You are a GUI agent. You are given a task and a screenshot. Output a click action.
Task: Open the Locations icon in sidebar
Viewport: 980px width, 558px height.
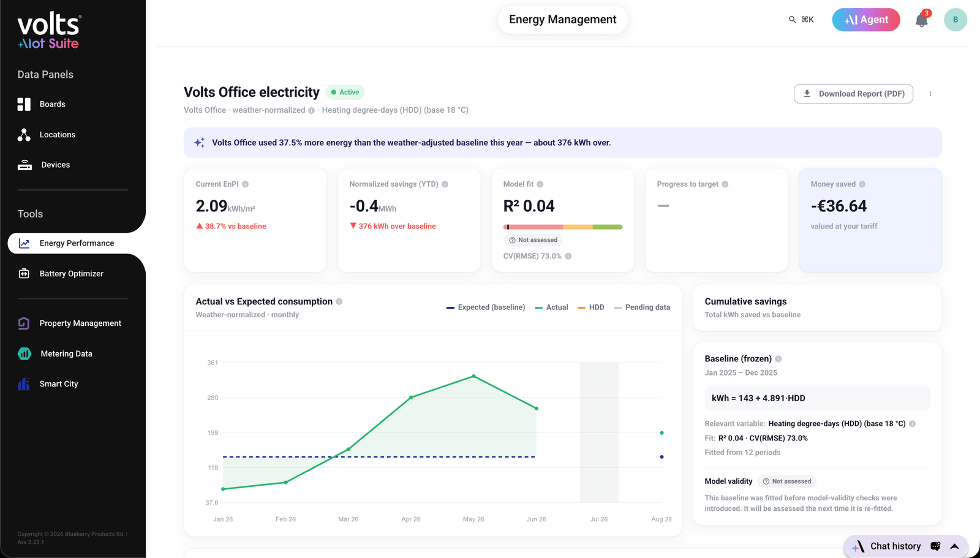[x=24, y=135]
